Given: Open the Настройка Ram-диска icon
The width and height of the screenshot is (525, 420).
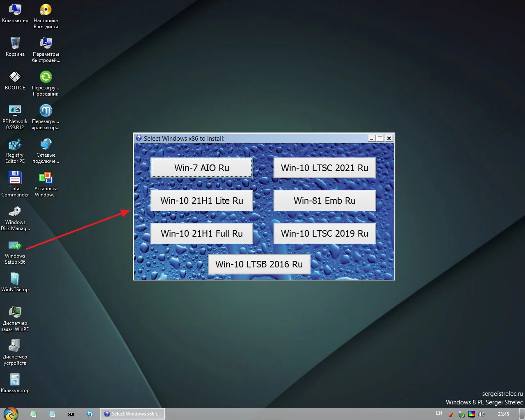Looking at the screenshot, I should (x=46, y=16).
